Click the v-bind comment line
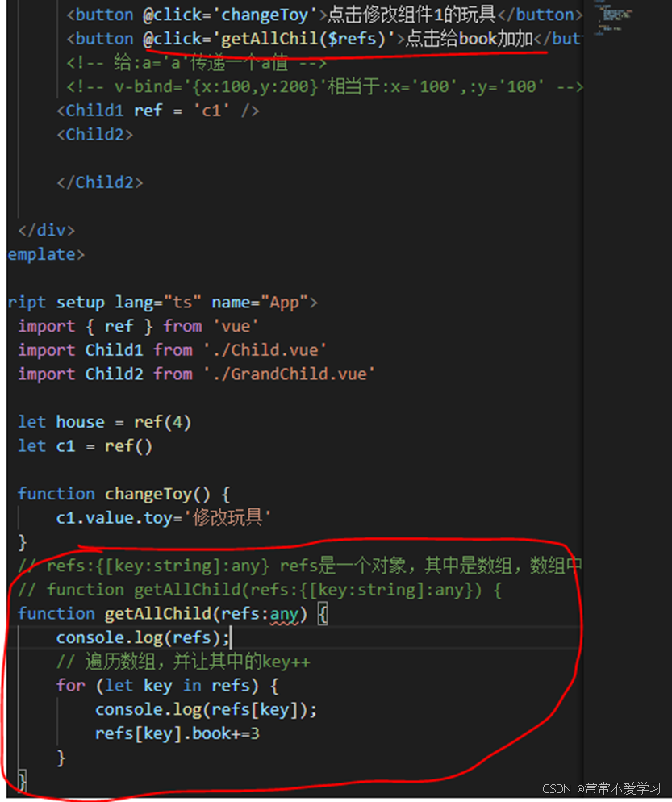The image size is (672, 802). point(325,86)
